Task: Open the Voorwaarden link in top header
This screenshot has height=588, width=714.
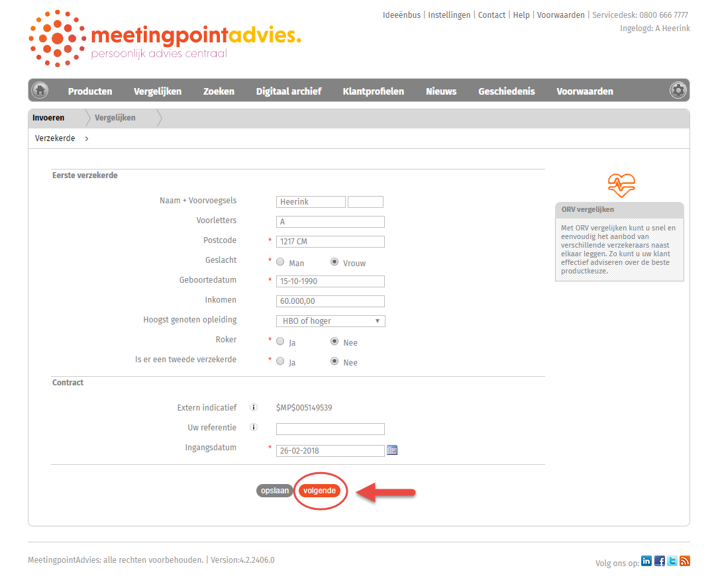Action: [561, 15]
